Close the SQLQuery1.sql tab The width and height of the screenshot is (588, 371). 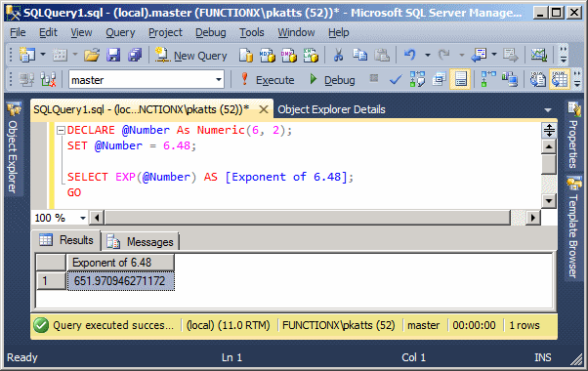click(264, 109)
